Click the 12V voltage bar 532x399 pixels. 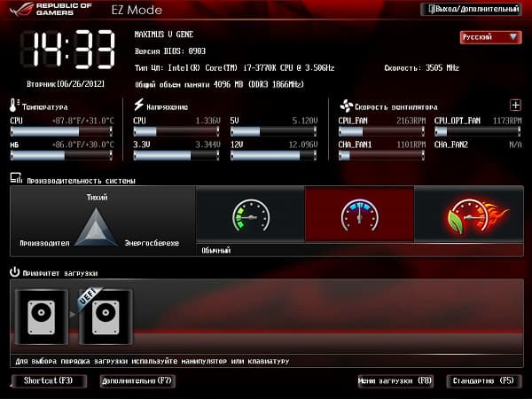[273, 155]
